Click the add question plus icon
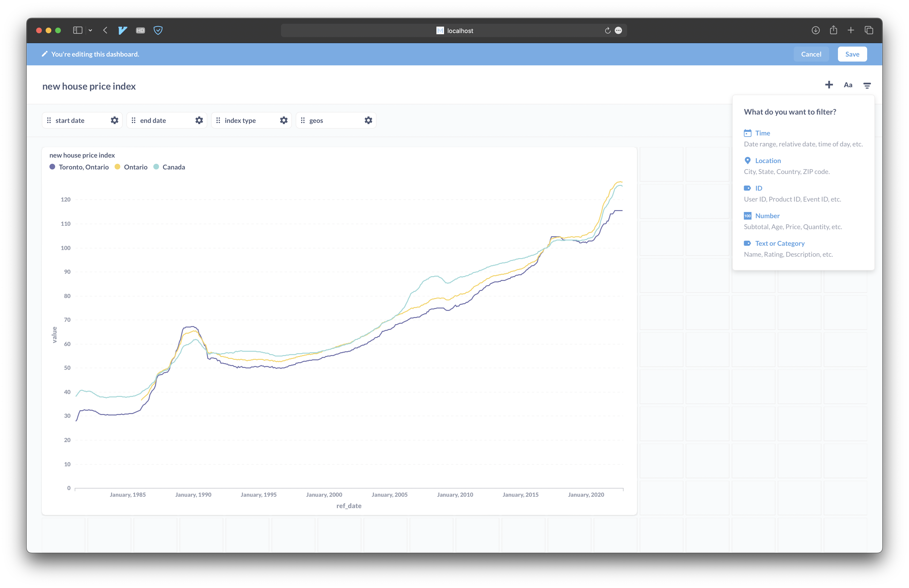Image resolution: width=909 pixels, height=588 pixels. (828, 85)
